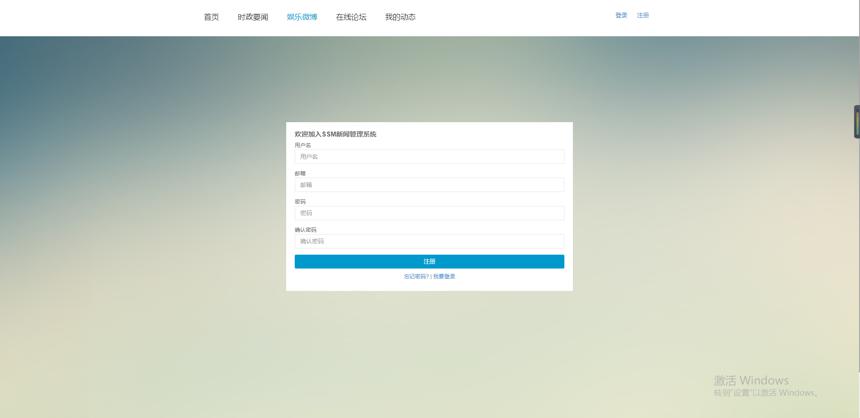
Task: Click the 邮箱 label text
Action: tap(300, 173)
